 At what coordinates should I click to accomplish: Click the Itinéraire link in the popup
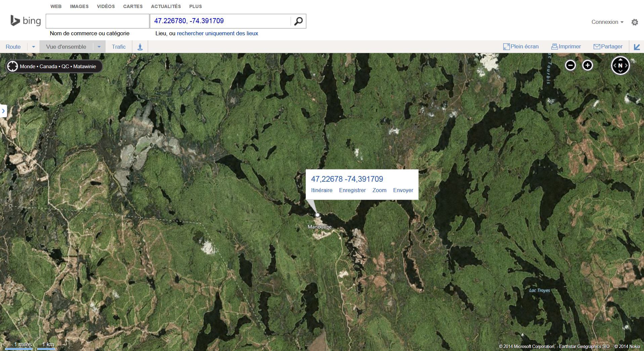[x=321, y=190]
